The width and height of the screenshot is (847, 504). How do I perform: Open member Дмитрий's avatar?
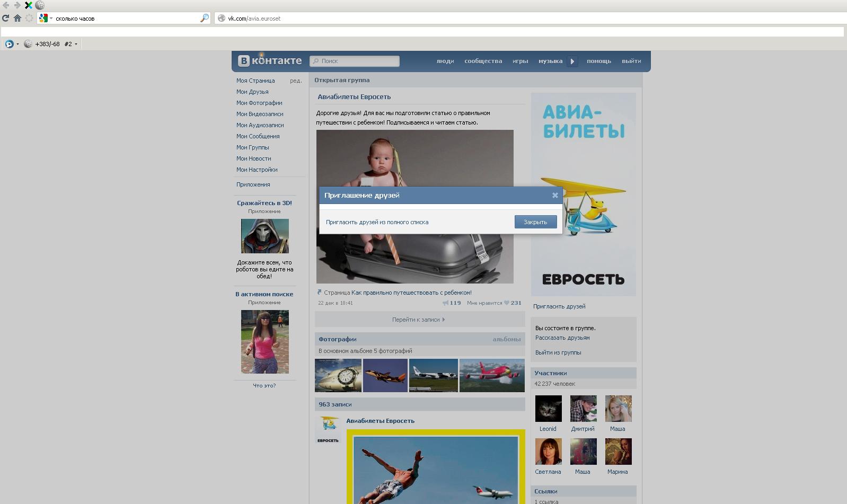click(584, 409)
